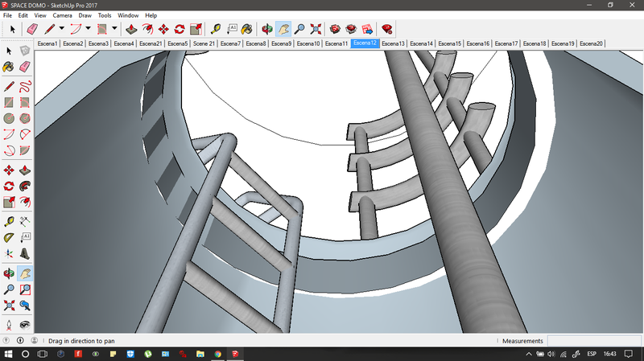
Task: Switch to the Escena13 scene tab
Action: (x=394, y=43)
